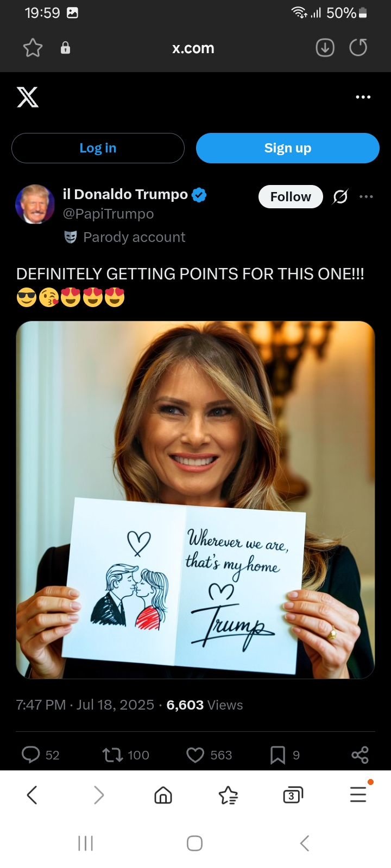Bookmark the tweet with the bookmark icon

pos(278,755)
